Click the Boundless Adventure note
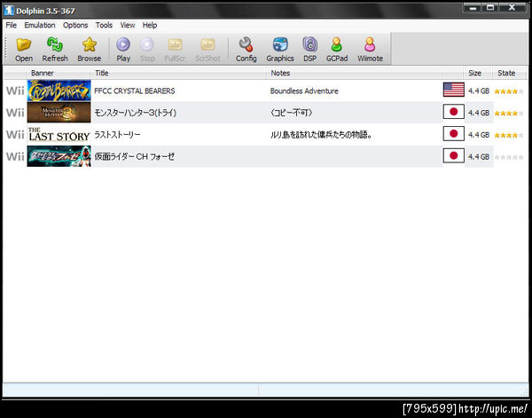 pos(304,91)
